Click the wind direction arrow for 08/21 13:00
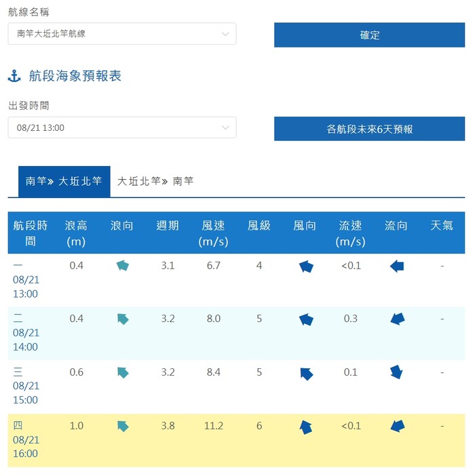 coord(306,266)
